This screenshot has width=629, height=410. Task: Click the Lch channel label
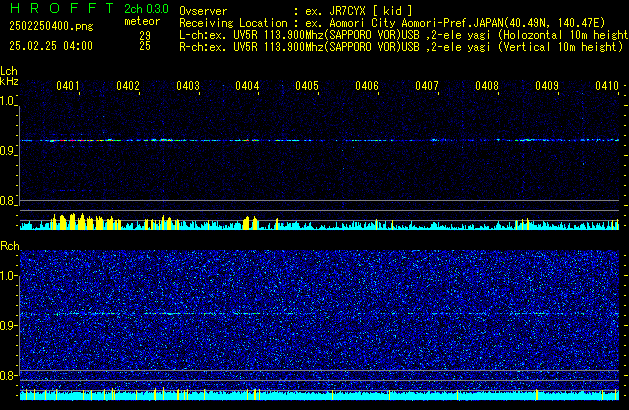coord(9,71)
